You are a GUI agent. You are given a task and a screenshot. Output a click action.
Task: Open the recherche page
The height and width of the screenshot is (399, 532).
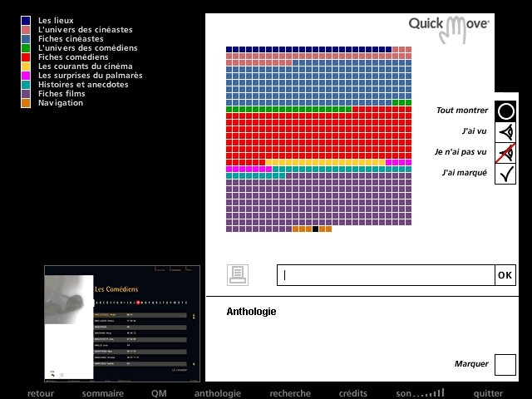[290, 394]
